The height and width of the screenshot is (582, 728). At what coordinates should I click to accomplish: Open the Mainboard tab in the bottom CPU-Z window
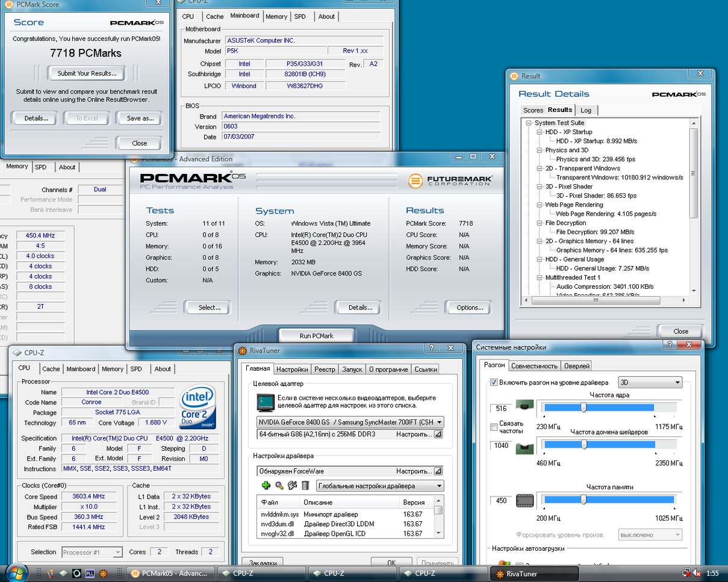[81, 369]
